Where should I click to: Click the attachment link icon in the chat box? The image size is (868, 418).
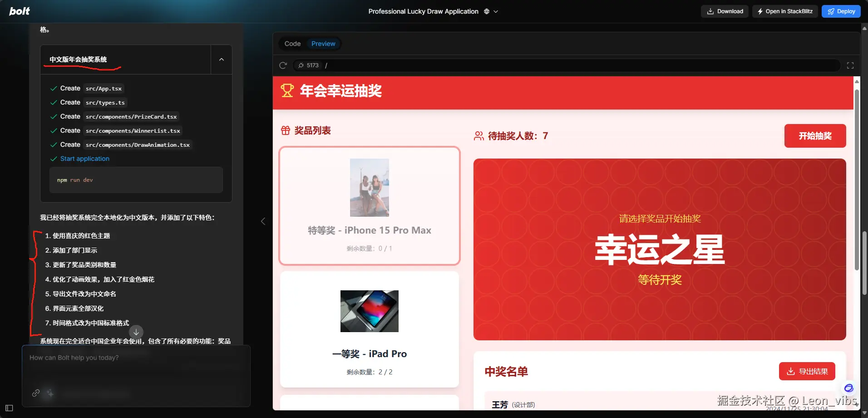pos(35,393)
